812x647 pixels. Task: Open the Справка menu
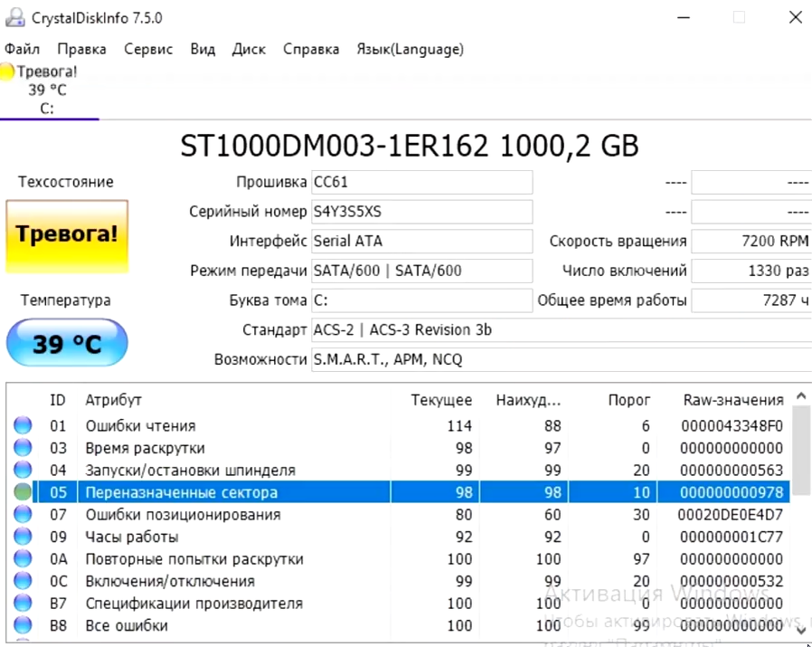tap(311, 49)
